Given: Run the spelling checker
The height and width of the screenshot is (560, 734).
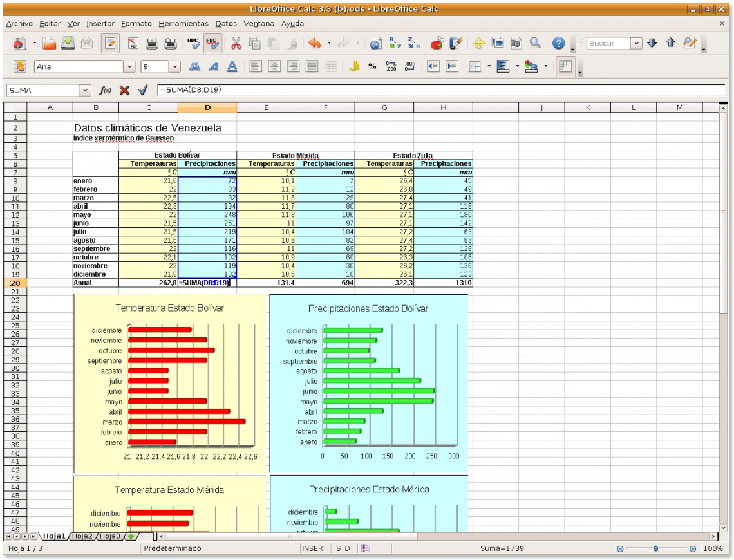Looking at the screenshot, I should (193, 43).
